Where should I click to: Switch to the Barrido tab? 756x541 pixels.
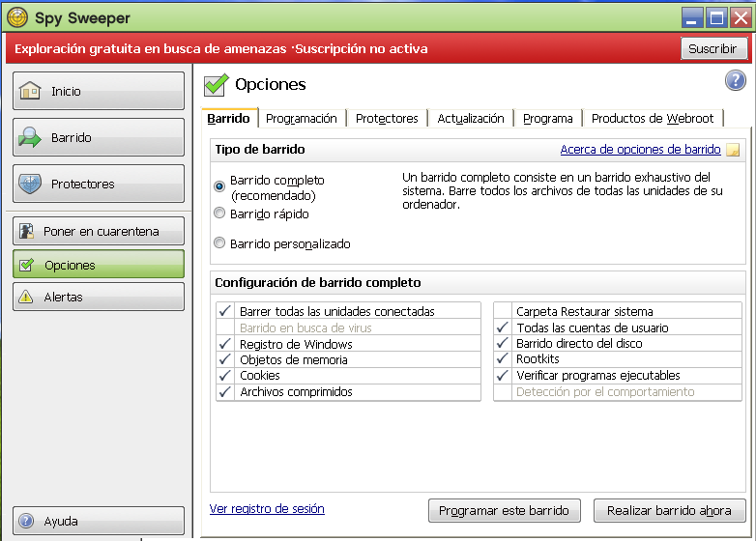[x=228, y=118]
